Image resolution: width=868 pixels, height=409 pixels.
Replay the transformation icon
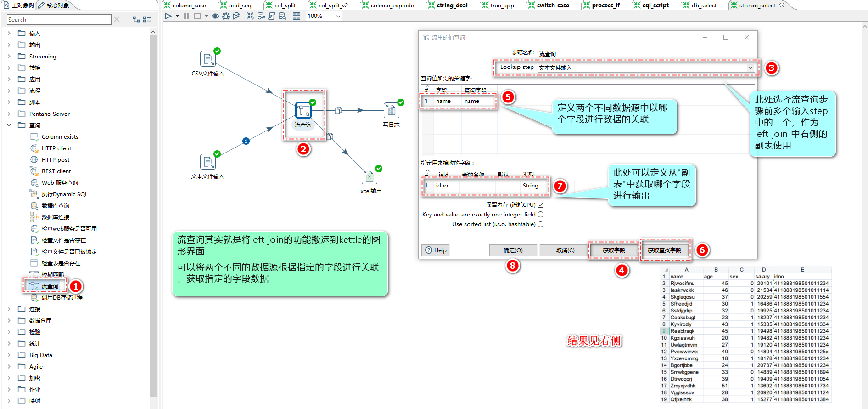tap(236, 16)
